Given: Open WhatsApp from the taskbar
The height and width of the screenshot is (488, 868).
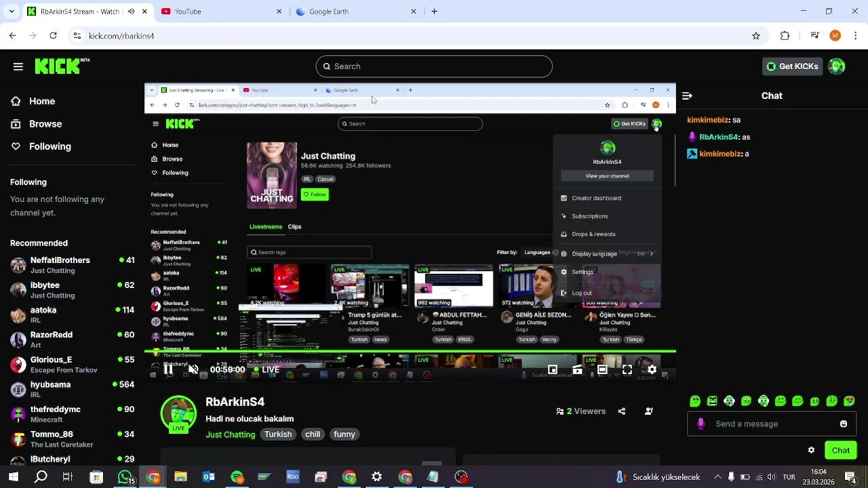Looking at the screenshot, I should point(125,477).
